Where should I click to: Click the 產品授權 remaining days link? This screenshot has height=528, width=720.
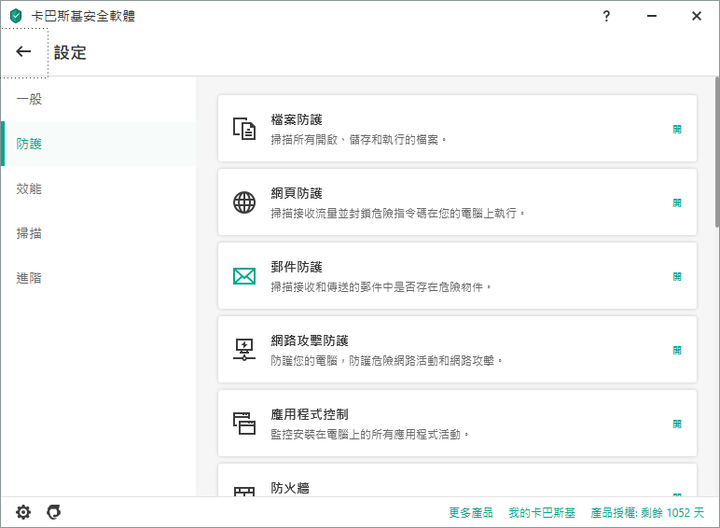pyautogui.click(x=647, y=512)
